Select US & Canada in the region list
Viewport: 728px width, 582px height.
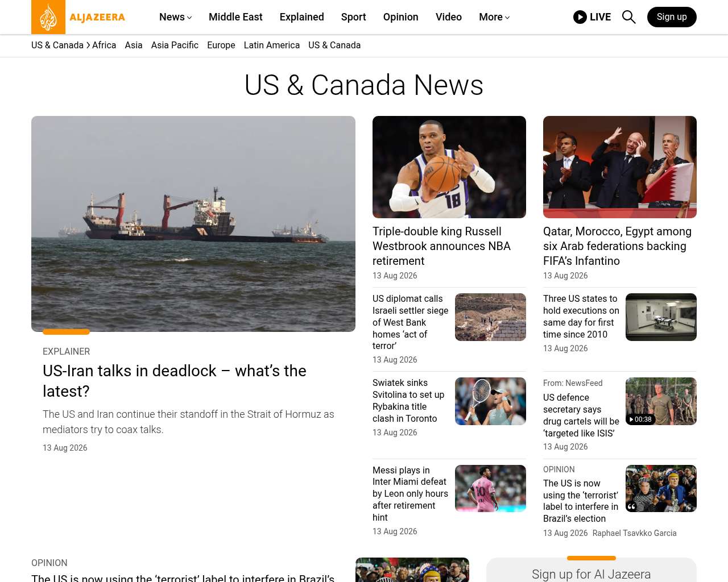click(x=334, y=45)
